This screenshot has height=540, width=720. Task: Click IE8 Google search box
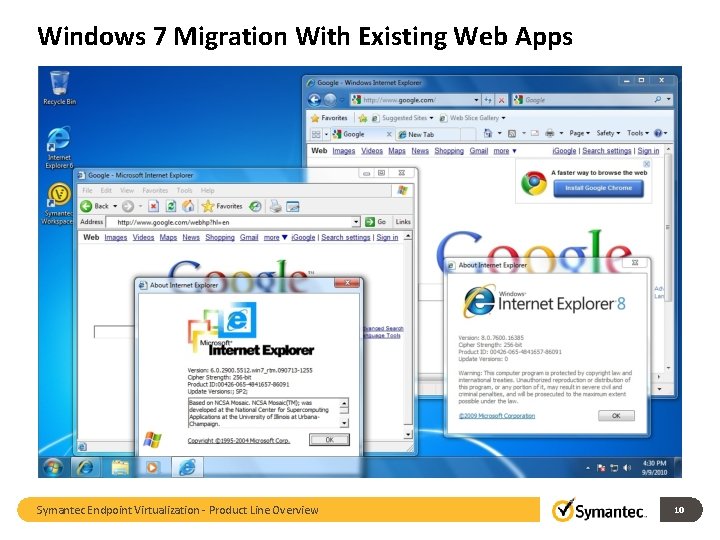[x=588, y=100]
